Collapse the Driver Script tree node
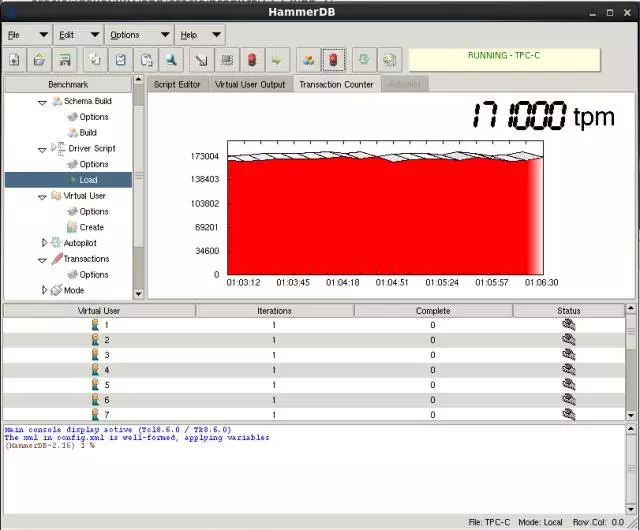The height and width of the screenshot is (530, 640). pos(42,149)
